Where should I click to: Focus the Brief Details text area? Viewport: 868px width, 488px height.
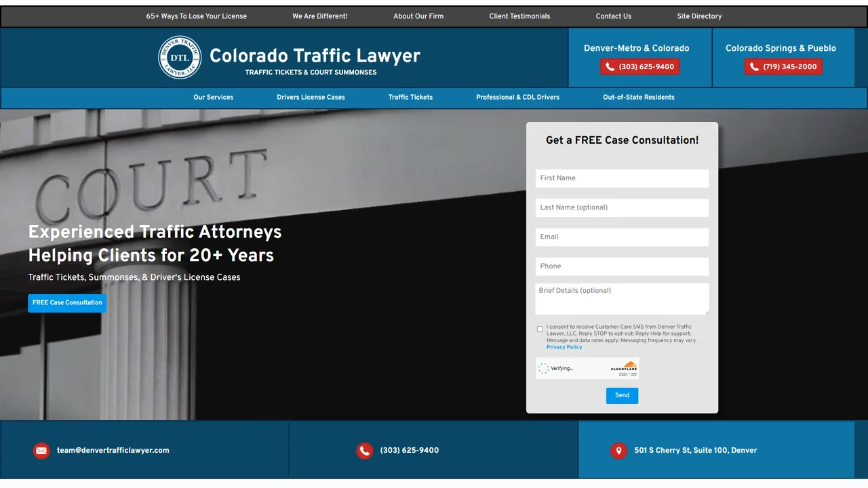(622, 299)
